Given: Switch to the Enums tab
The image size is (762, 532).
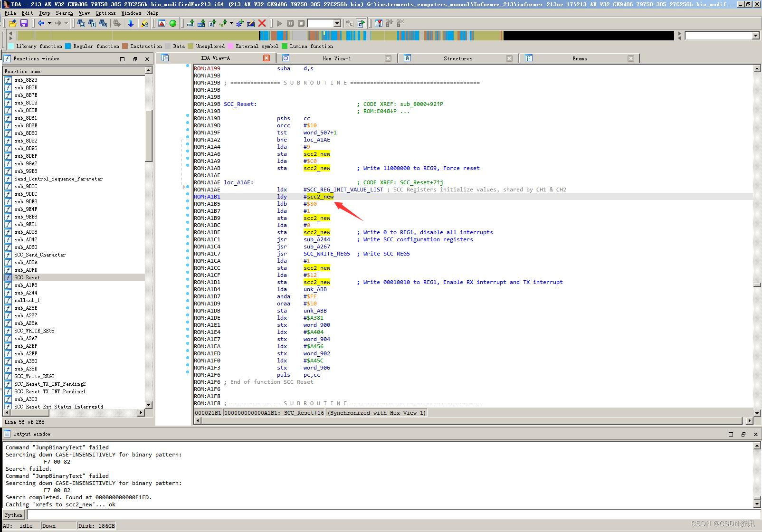Looking at the screenshot, I should tap(580, 58).
